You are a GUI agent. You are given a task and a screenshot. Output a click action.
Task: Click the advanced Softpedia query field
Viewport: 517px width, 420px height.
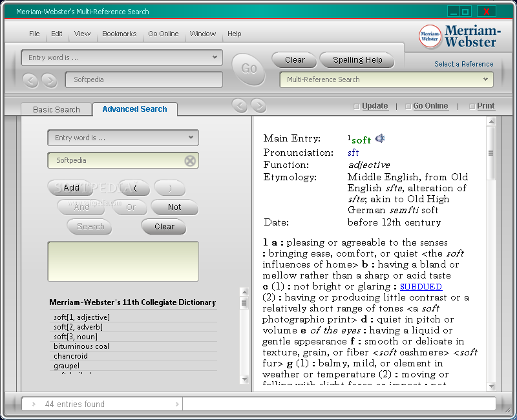[123, 160]
